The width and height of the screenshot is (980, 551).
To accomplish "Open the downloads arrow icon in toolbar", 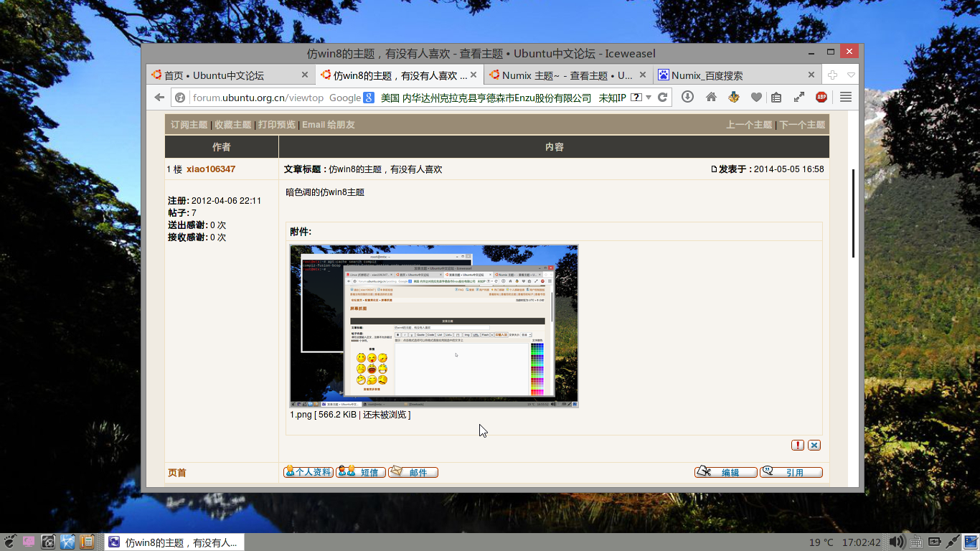I will click(687, 97).
